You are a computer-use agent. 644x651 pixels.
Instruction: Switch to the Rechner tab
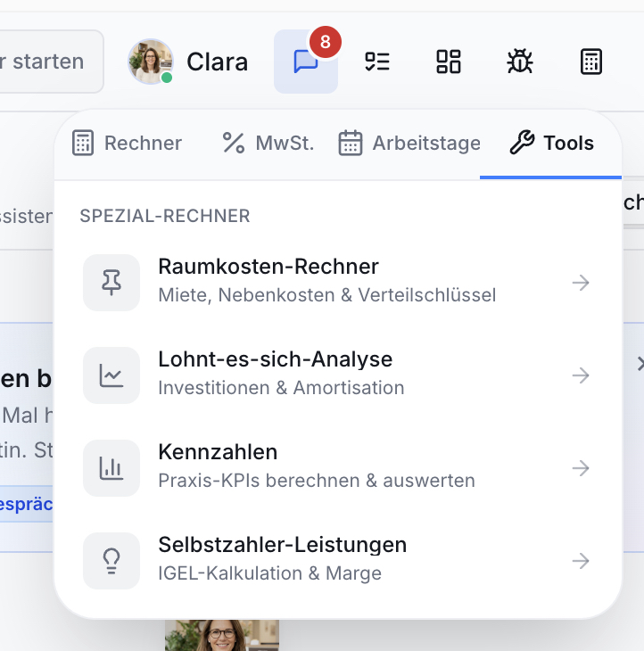click(127, 144)
